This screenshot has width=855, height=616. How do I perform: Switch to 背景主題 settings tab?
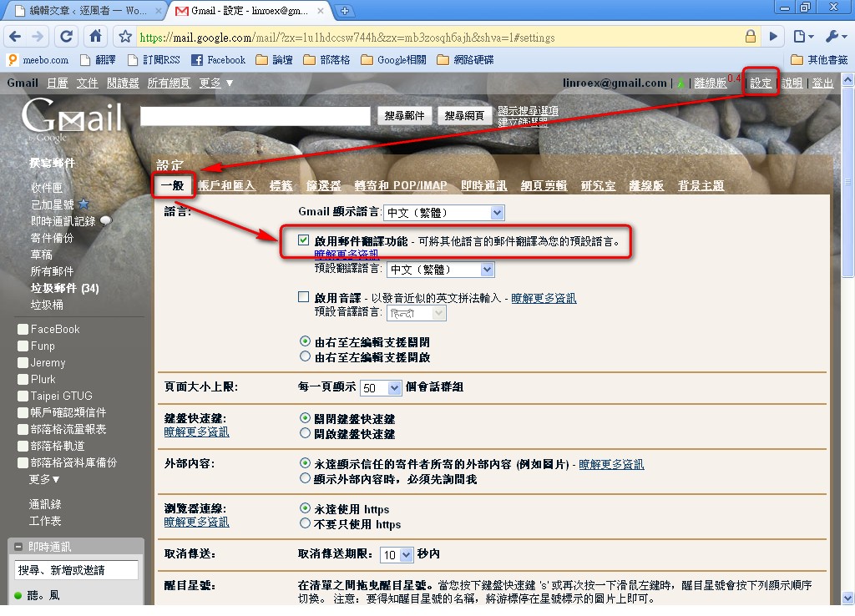[701, 185]
